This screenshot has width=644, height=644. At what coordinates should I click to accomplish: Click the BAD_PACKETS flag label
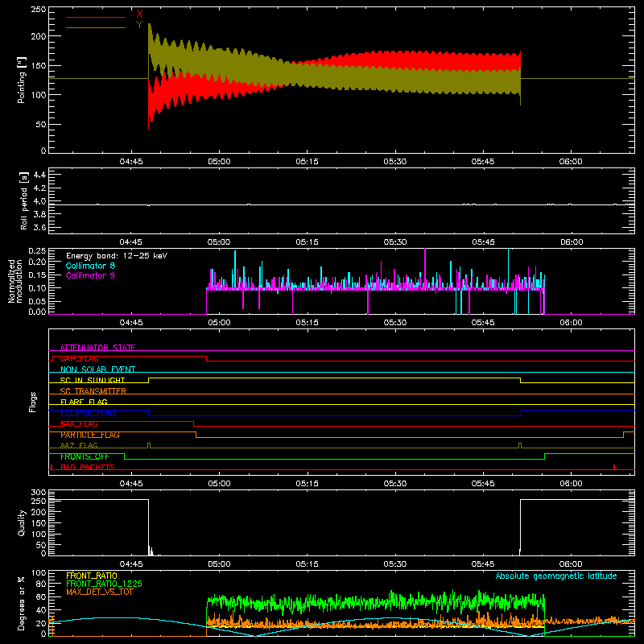(x=88, y=467)
